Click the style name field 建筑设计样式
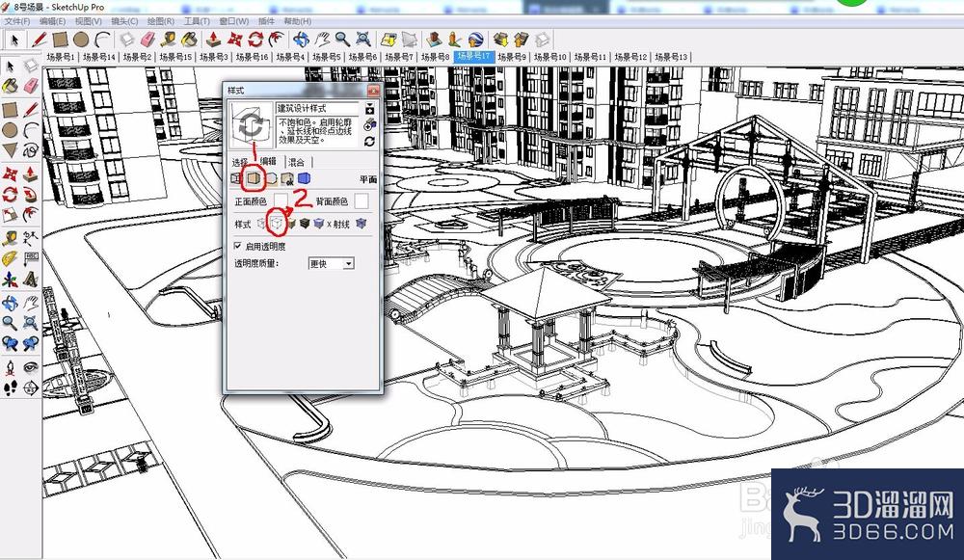Image resolution: width=964 pixels, height=560 pixels. click(317, 108)
